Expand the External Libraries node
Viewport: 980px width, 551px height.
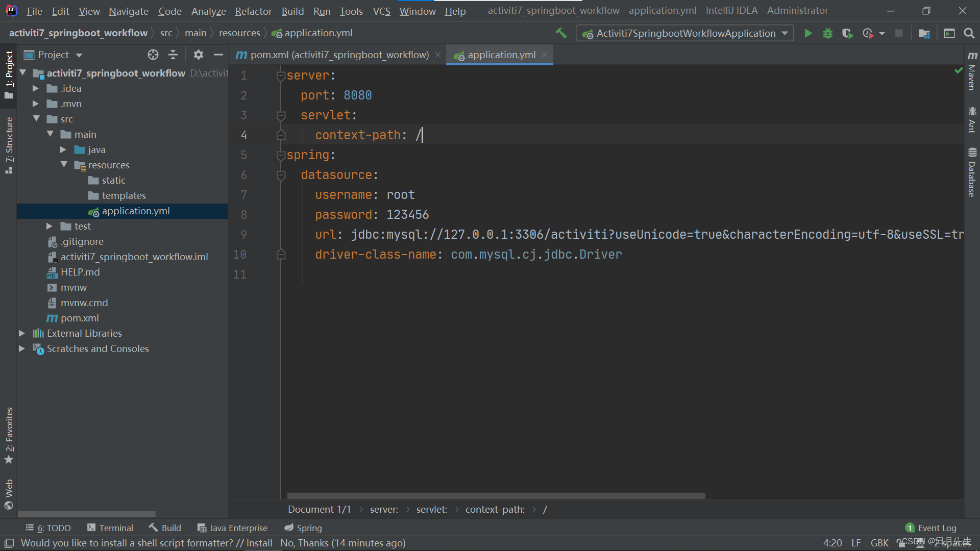[22, 333]
